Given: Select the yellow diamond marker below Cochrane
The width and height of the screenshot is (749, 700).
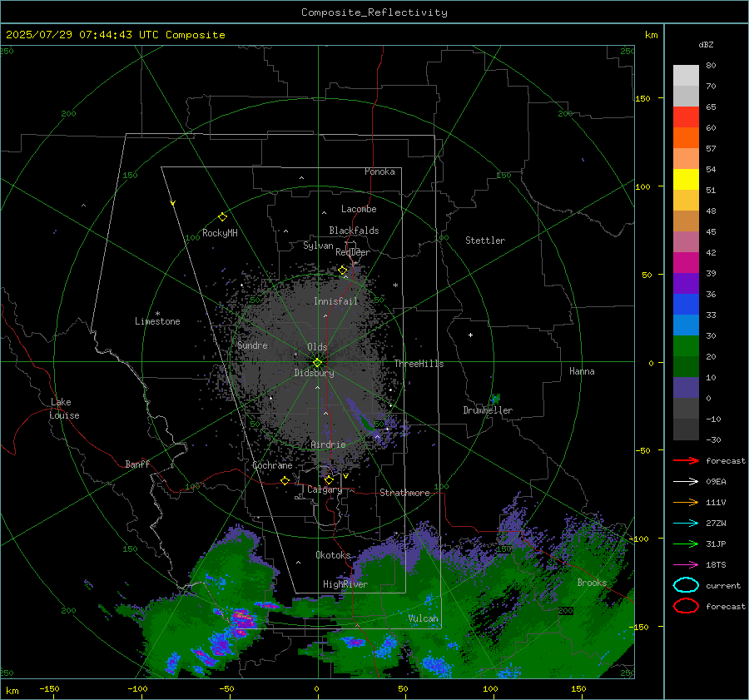Looking at the screenshot, I should (285, 480).
